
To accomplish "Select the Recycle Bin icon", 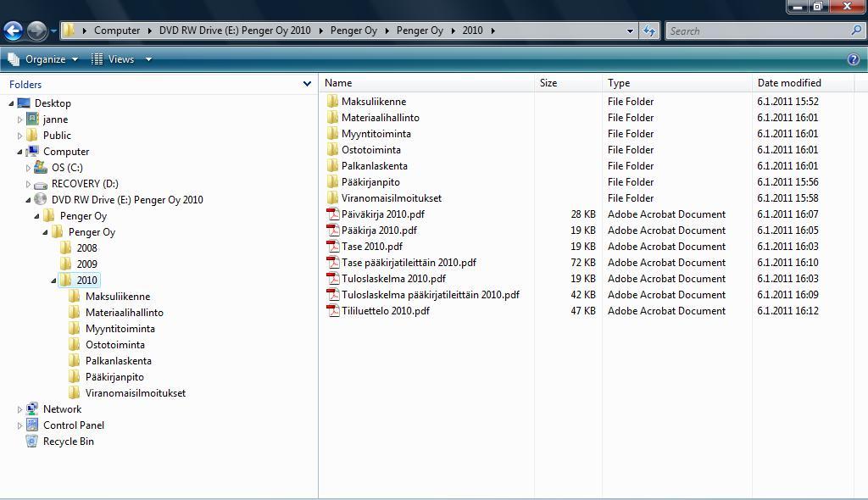I will [33, 441].
